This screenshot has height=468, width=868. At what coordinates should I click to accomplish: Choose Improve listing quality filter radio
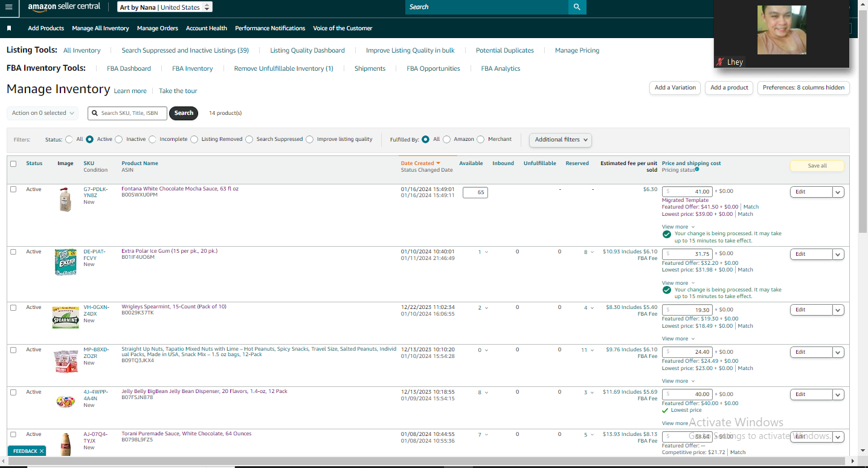(x=310, y=139)
